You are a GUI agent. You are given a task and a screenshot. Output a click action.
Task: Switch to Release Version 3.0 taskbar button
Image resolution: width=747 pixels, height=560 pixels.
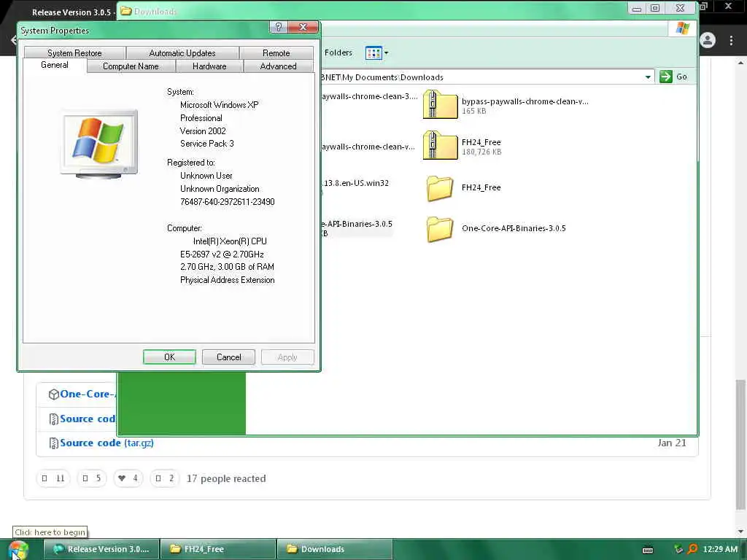coord(101,549)
